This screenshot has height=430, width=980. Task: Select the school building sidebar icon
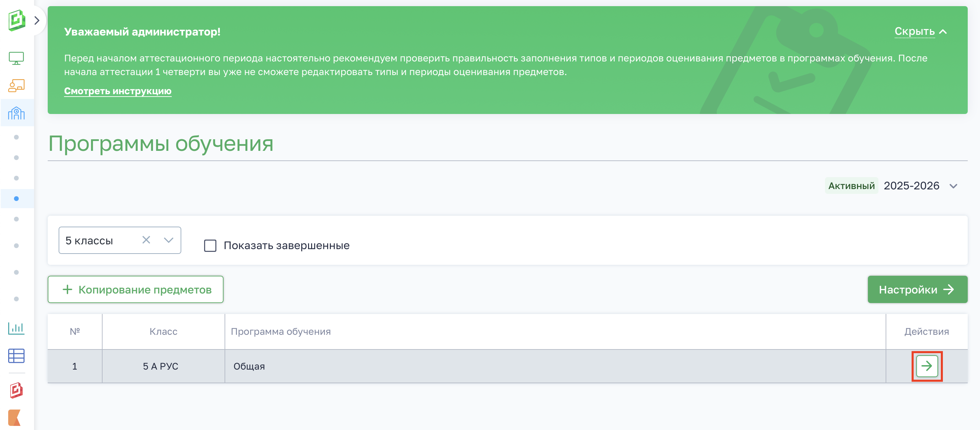16,113
